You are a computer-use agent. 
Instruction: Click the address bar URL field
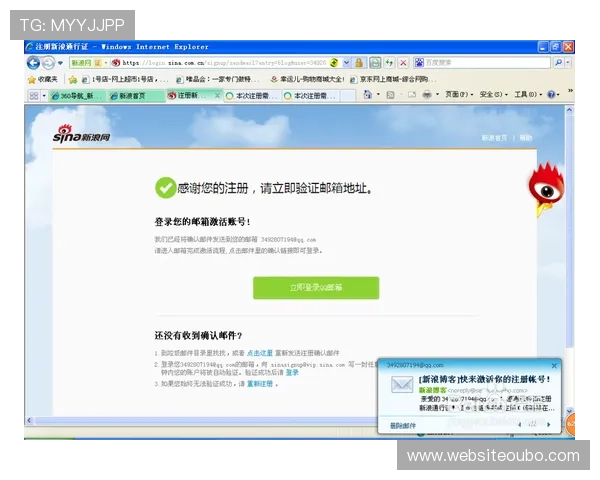(x=225, y=63)
